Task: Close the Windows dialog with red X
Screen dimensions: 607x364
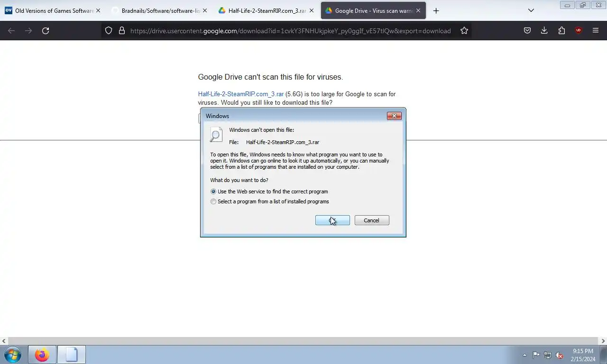Action: point(394,116)
